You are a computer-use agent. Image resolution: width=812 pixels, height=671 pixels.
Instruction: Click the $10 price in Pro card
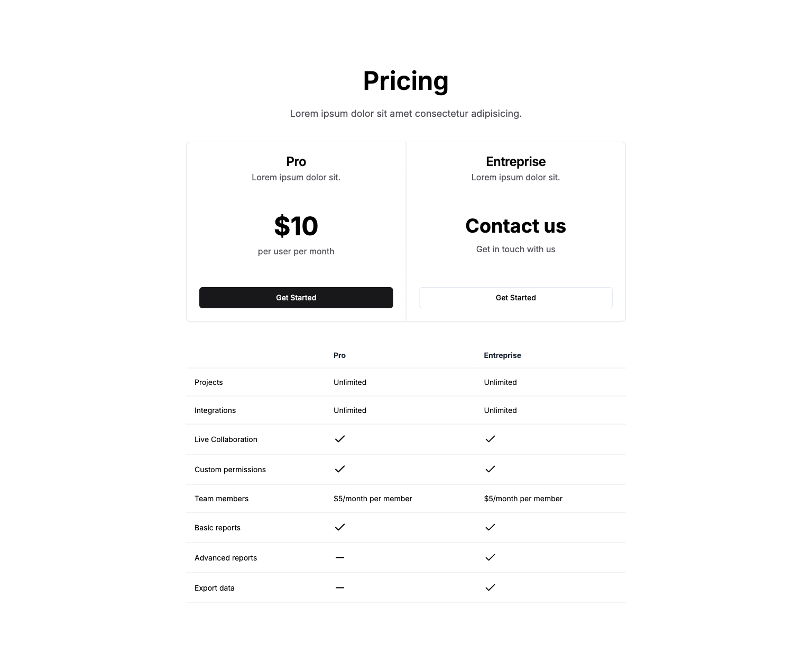point(296,226)
